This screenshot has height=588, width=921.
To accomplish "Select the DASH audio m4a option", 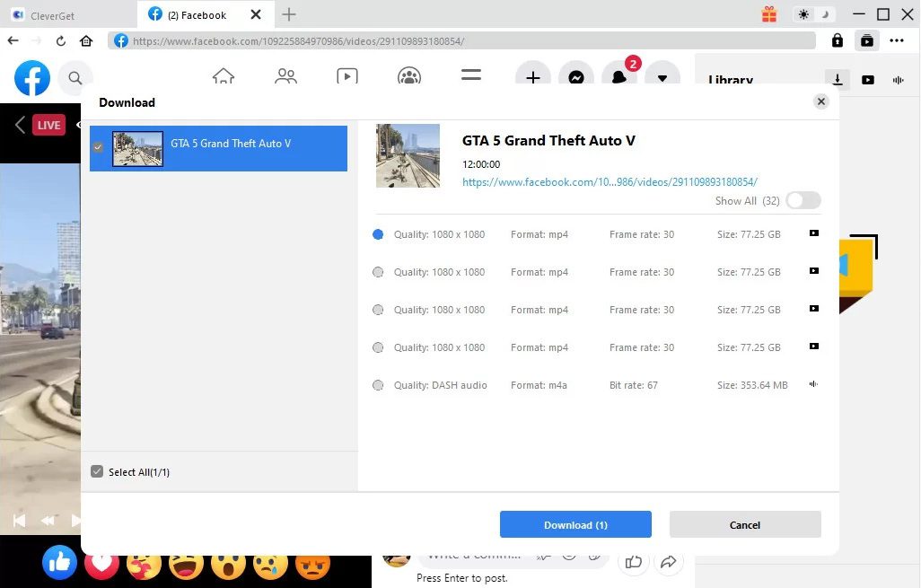I will 378,385.
